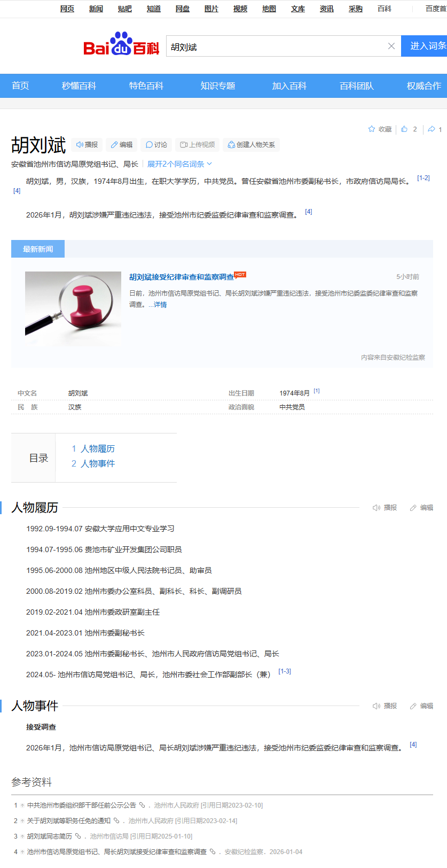Open the 知道 top link

click(154, 9)
